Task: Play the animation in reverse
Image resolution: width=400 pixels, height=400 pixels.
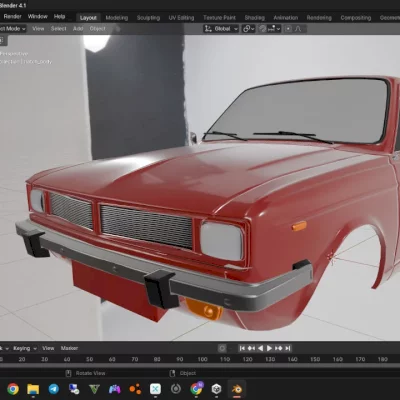Action: (x=261, y=348)
